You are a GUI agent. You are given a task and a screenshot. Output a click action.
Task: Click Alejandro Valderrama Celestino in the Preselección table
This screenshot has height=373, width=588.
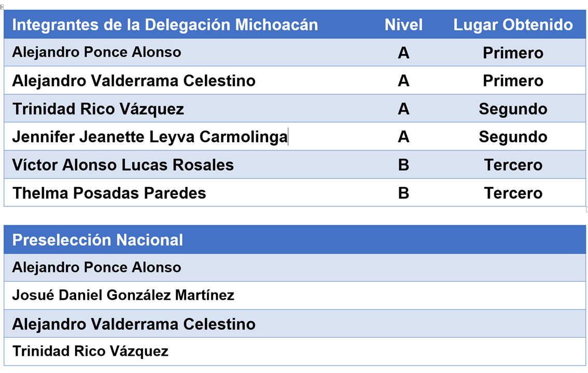(134, 324)
